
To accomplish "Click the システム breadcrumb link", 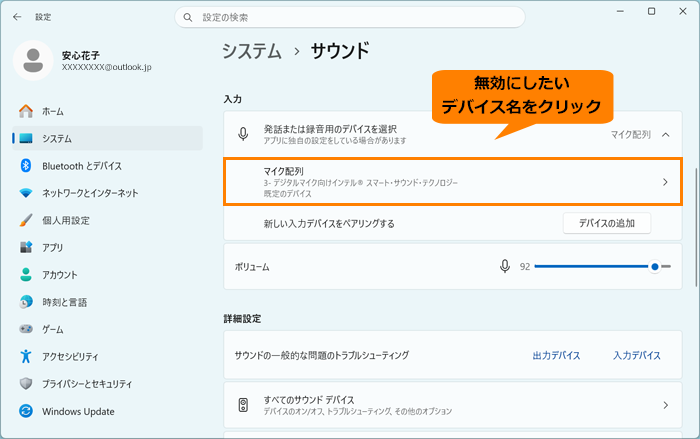I will [x=252, y=51].
